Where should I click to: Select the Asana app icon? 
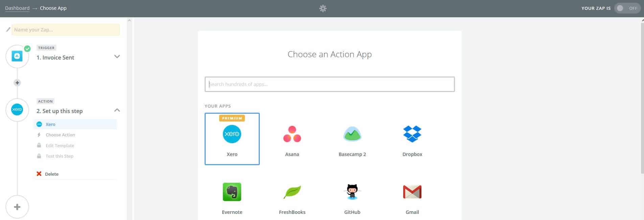coord(292,134)
